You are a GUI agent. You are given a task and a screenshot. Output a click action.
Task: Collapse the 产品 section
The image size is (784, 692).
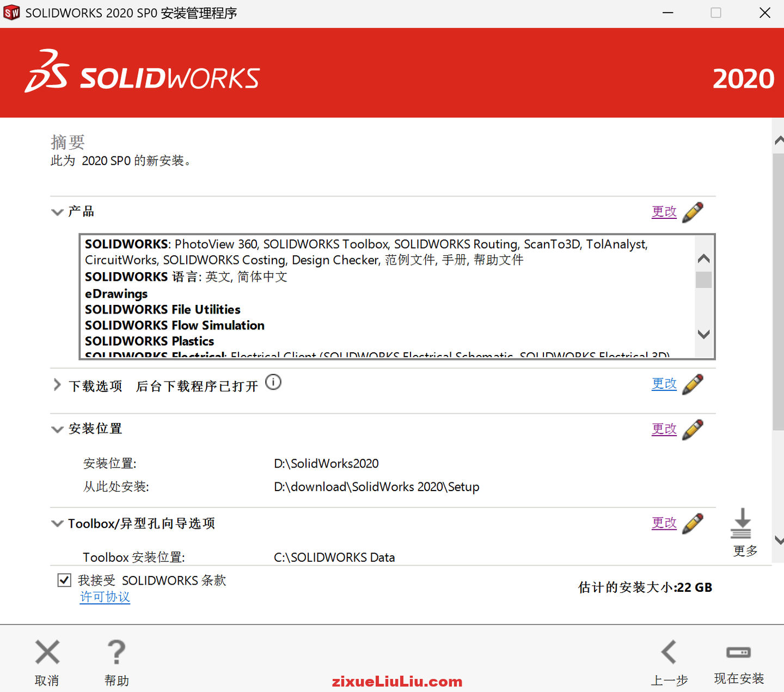pos(57,212)
